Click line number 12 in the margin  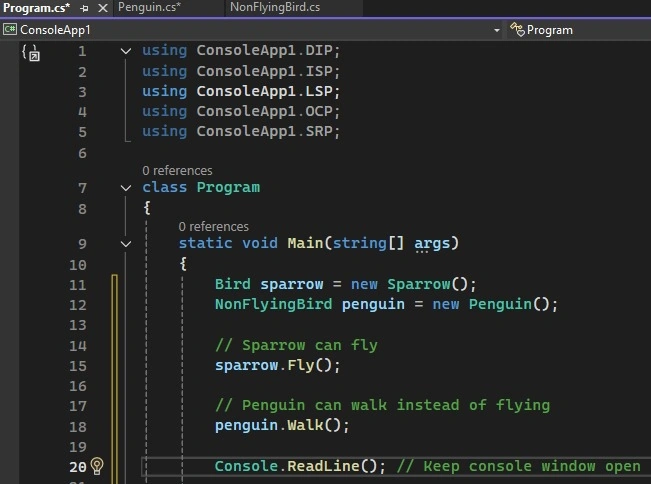[x=78, y=305]
